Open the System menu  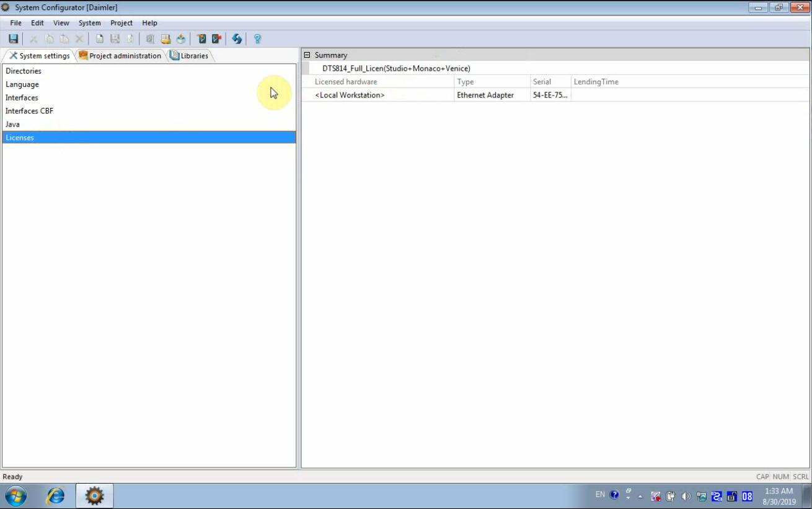[89, 23]
